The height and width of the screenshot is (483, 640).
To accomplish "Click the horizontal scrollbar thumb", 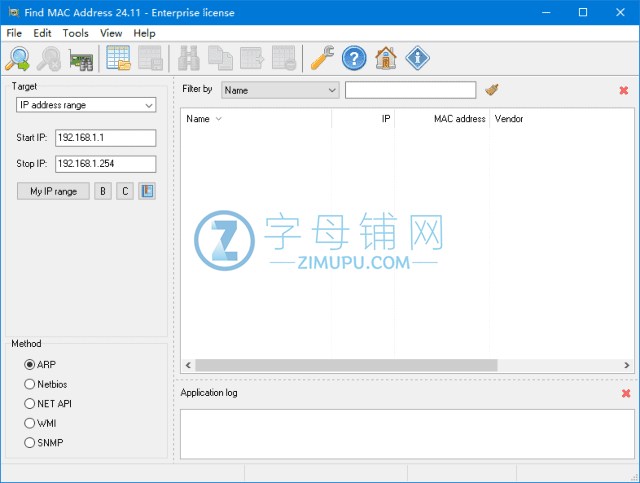I will (x=347, y=365).
